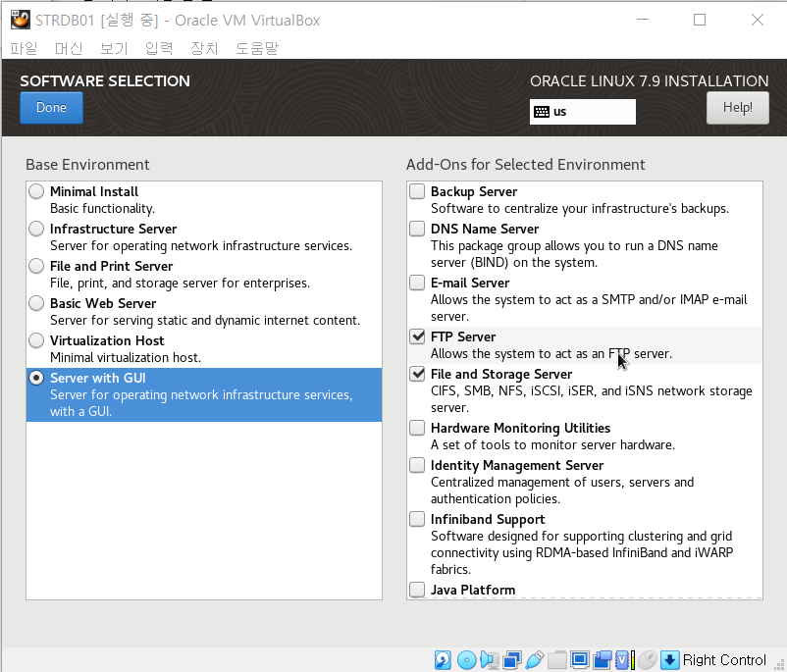Click 'Server for serving static and dynamic internet content.'
Image resolution: width=787 pixels, height=672 pixels.
click(205, 320)
